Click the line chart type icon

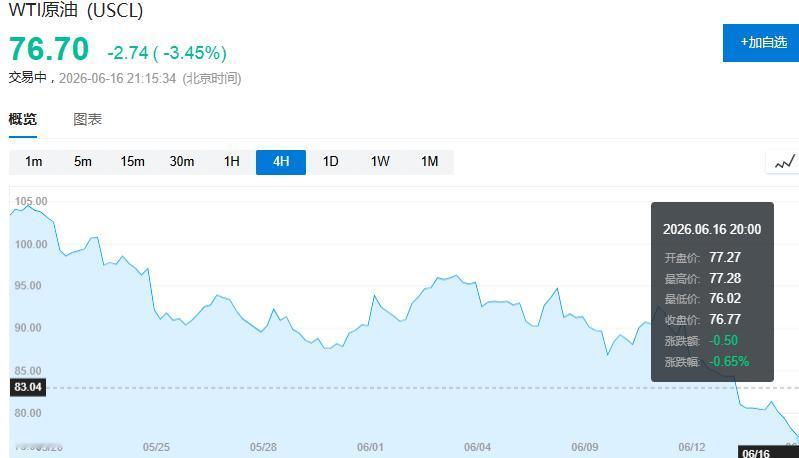pyautogui.click(x=784, y=163)
